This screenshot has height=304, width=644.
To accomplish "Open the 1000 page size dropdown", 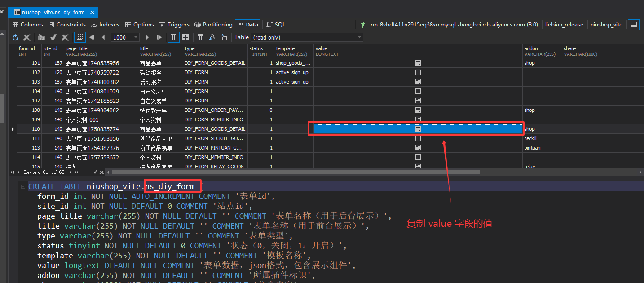I will (135, 37).
